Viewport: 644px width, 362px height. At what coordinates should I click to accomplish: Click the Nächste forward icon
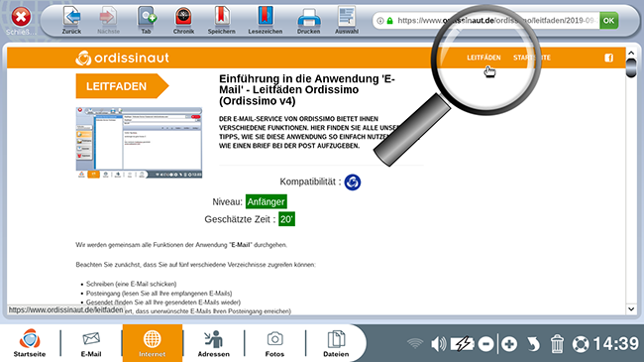[108, 20]
